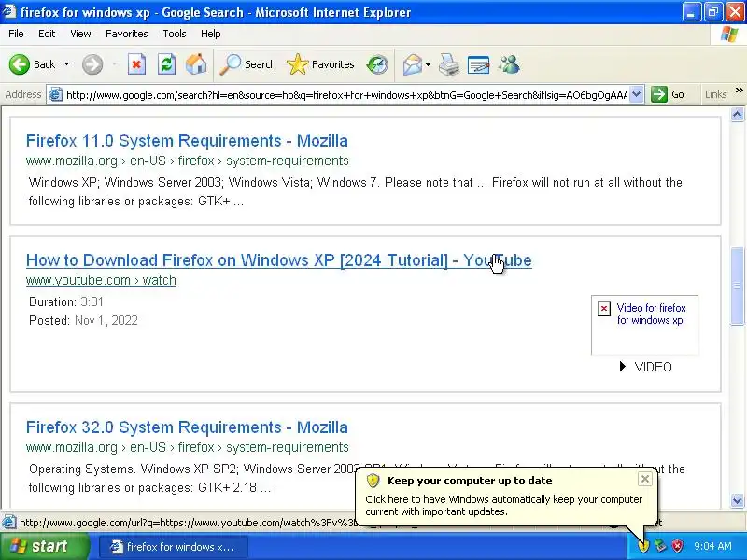Screen dimensions: 747x560
Task: Open the Favorites menu
Action: pos(127,34)
